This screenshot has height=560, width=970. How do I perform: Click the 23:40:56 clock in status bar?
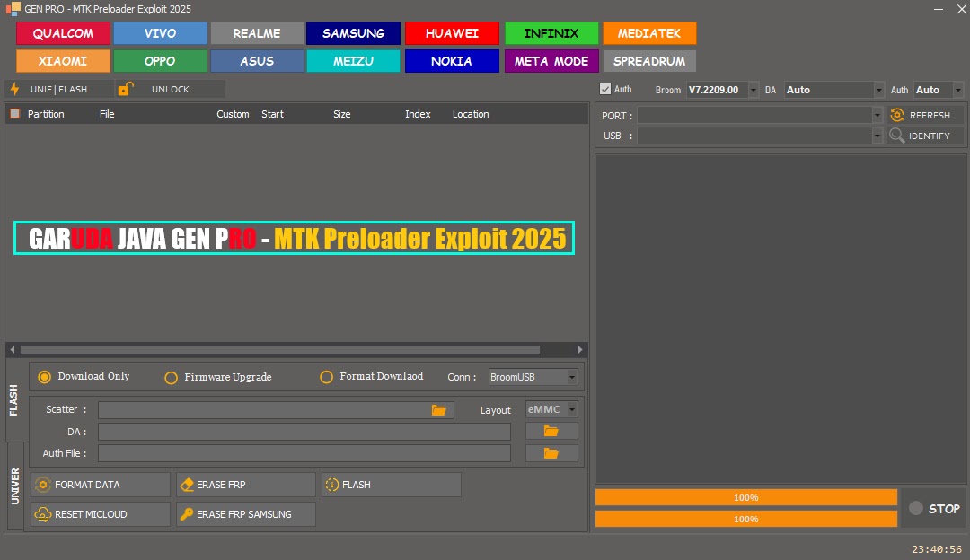[937, 549]
